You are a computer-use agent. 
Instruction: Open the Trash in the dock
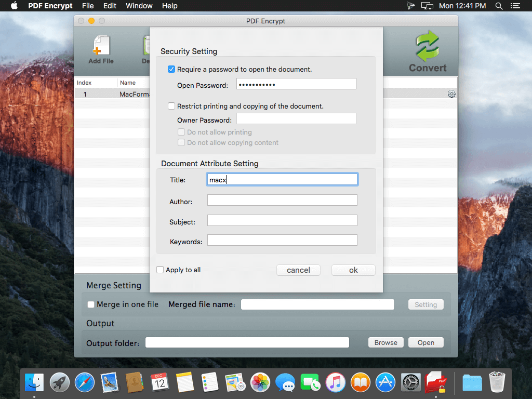[497, 382]
